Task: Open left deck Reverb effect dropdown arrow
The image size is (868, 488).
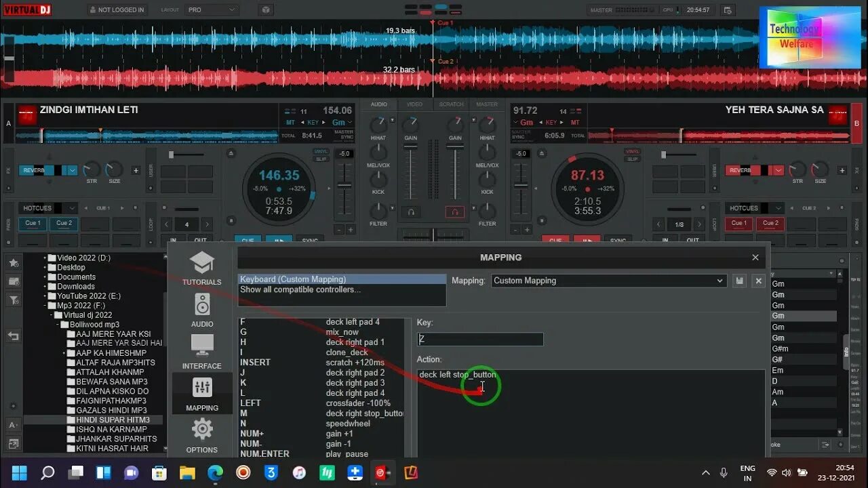Action: click(73, 171)
